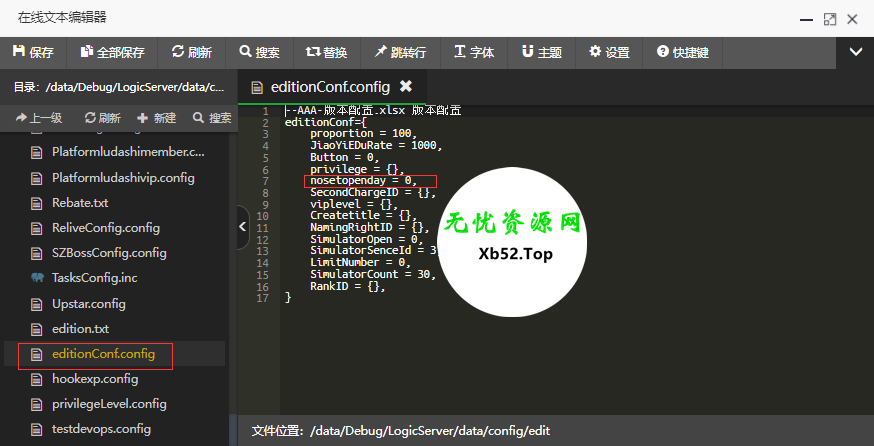The image size is (874, 446).
Task: Click the 文件位置 file path in status bar
Action: click(x=401, y=431)
